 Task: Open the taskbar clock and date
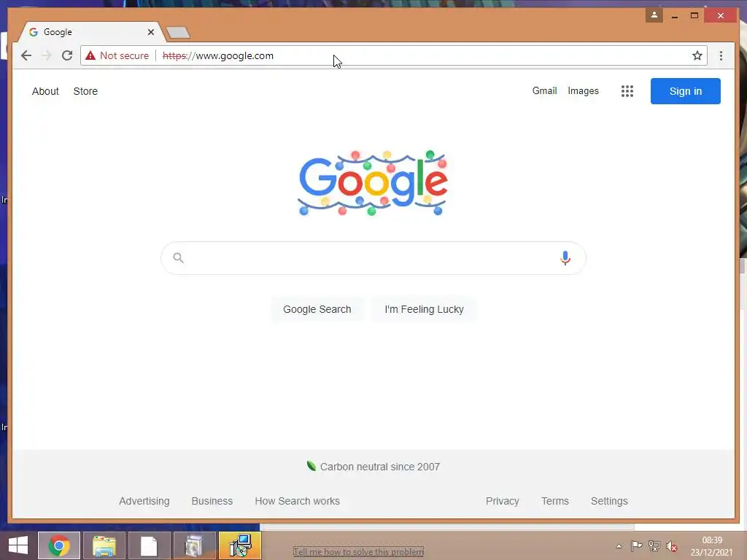coord(712,546)
